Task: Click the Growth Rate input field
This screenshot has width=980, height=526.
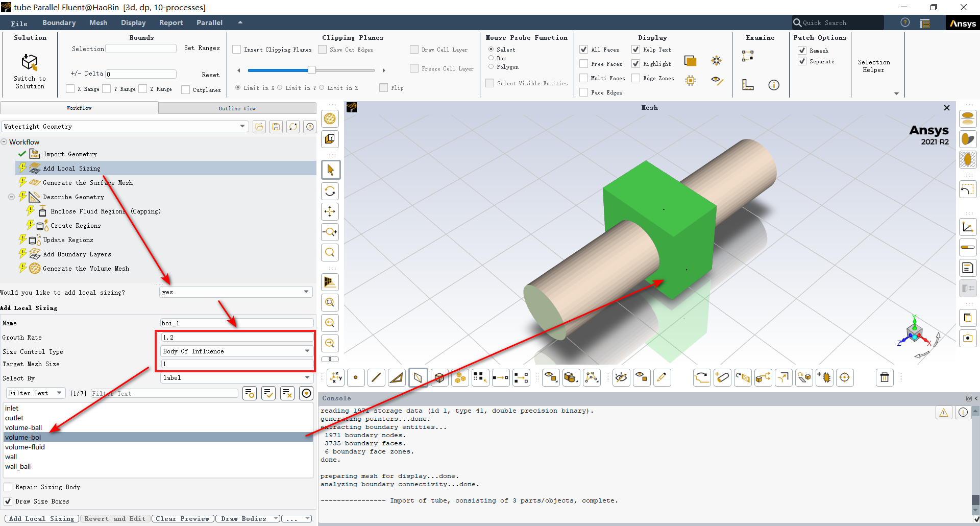Action: point(237,337)
